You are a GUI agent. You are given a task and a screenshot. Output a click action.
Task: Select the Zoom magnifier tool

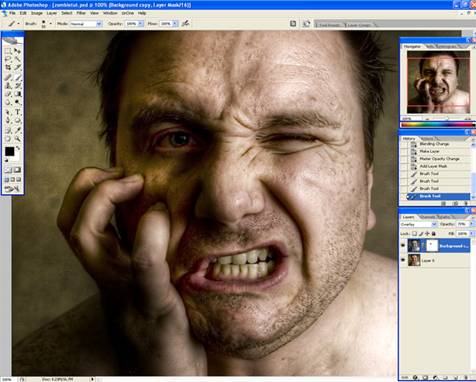coord(18,138)
